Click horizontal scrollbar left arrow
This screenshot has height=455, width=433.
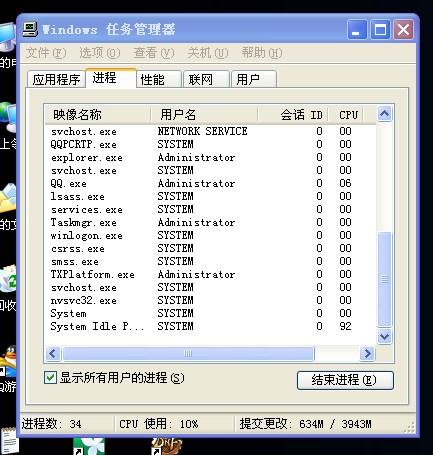coord(53,353)
